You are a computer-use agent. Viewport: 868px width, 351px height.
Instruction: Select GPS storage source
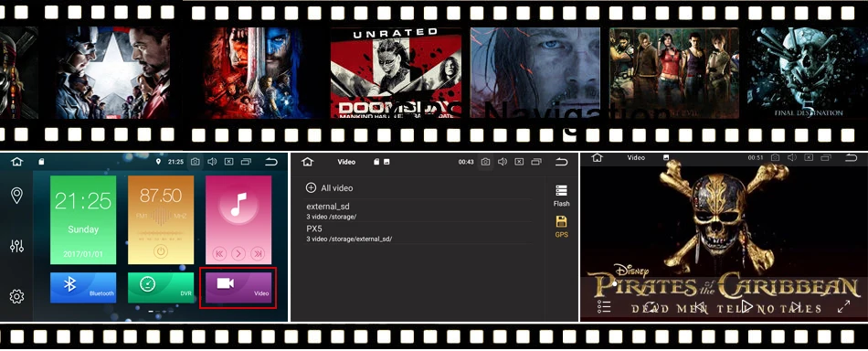click(x=561, y=227)
